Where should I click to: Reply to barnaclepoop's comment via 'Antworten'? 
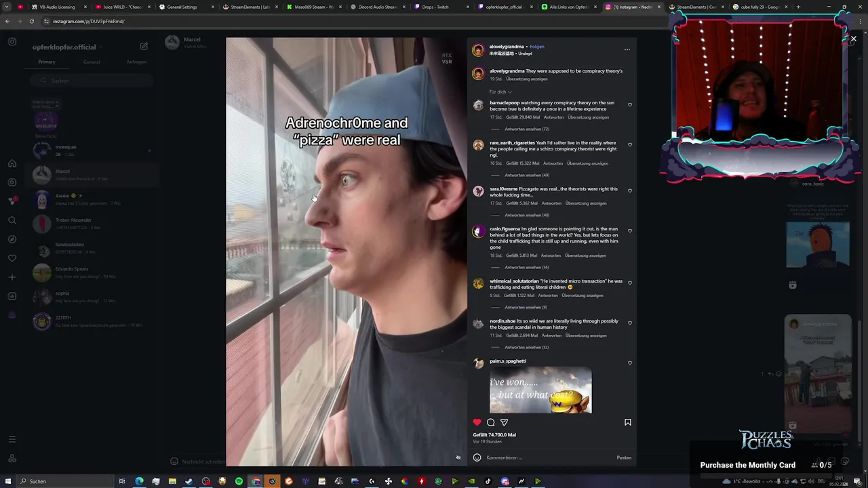click(x=553, y=117)
